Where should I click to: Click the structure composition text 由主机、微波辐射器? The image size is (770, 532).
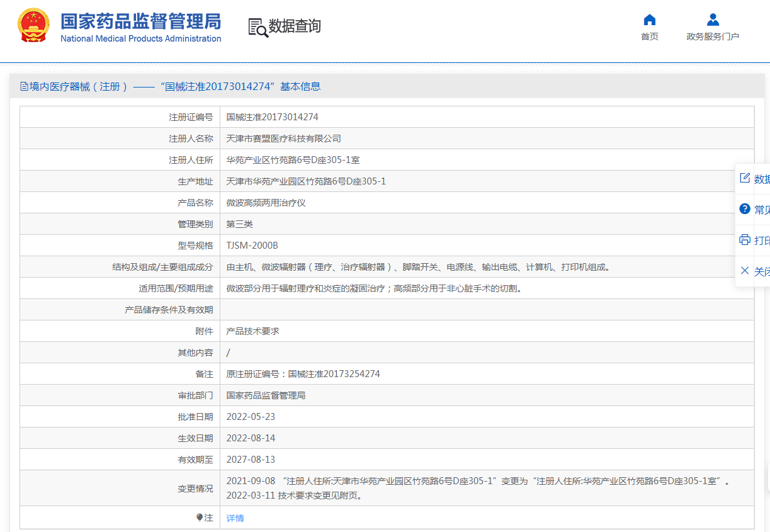(419, 267)
